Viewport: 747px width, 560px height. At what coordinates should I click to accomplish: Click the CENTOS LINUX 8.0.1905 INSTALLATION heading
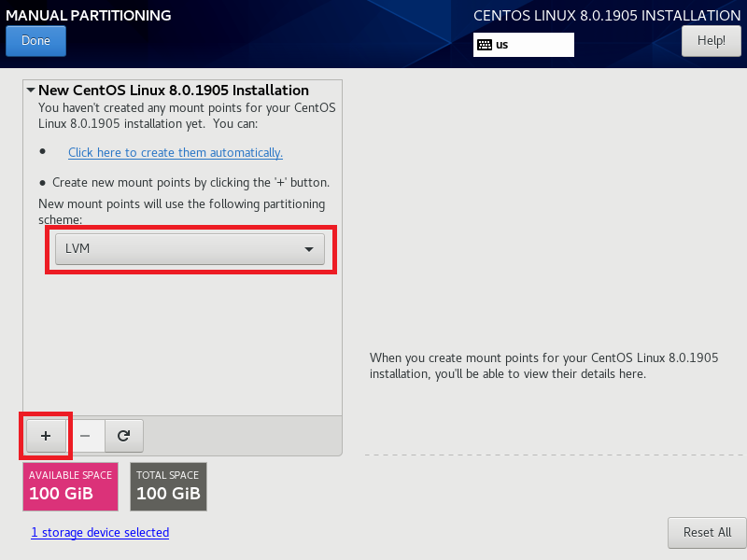point(607,15)
